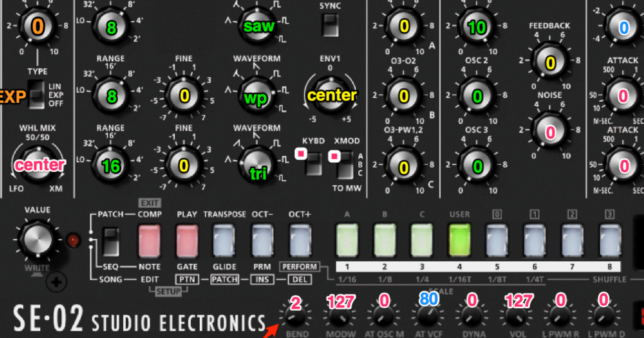The height and width of the screenshot is (338, 644).
Task: Click the red LED next to VALUE knob
Action: tap(74, 240)
